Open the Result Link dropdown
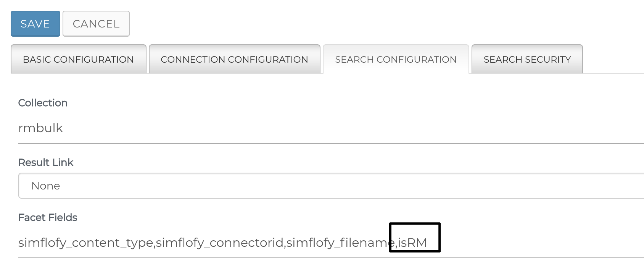644x259 pixels. coord(331,186)
